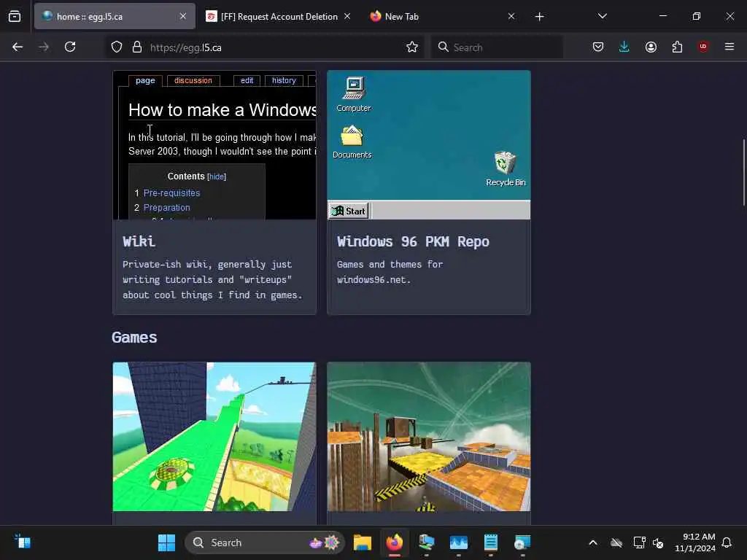Reload the current page
Screen dimensions: 747x560
70,47
